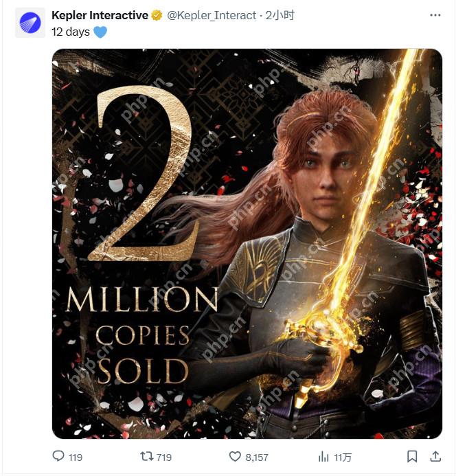Like the tweet with the heart icon

[x=235, y=456]
